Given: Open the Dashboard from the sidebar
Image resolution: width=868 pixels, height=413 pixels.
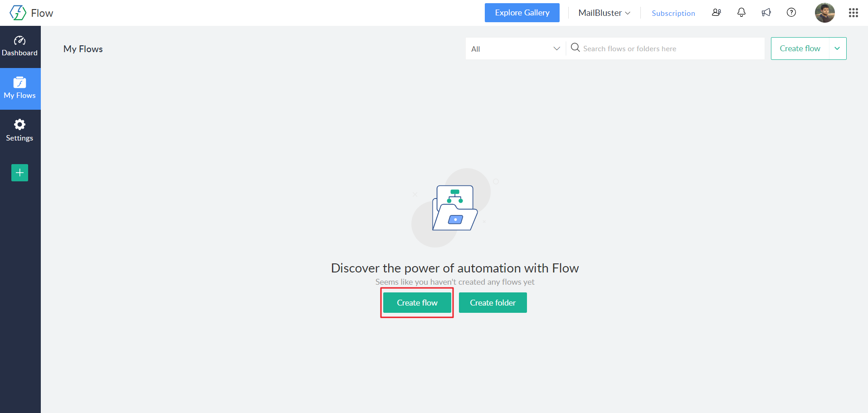Looking at the screenshot, I should pyautogui.click(x=20, y=46).
